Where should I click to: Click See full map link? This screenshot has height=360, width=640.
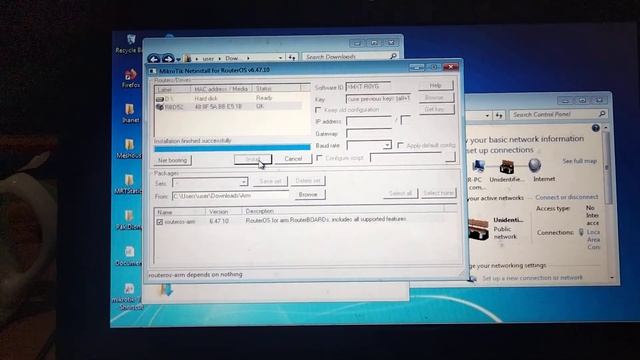(579, 161)
